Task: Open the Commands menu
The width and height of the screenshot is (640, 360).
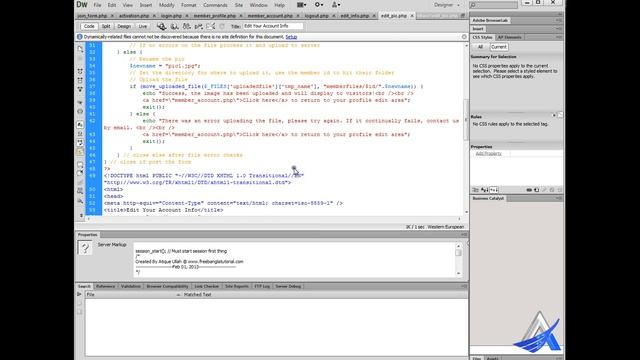Action: (215, 5)
